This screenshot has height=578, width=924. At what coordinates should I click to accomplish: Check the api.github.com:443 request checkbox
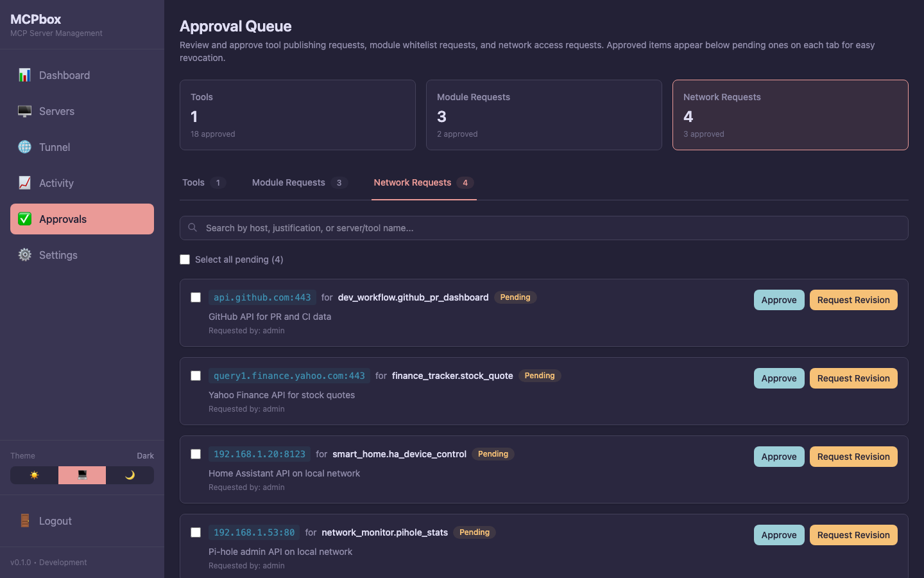coord(196,297)
